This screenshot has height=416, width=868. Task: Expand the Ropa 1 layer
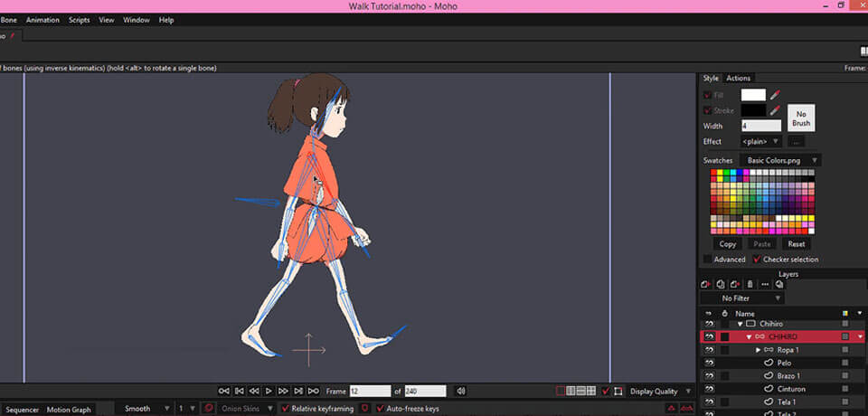point(759,350)
